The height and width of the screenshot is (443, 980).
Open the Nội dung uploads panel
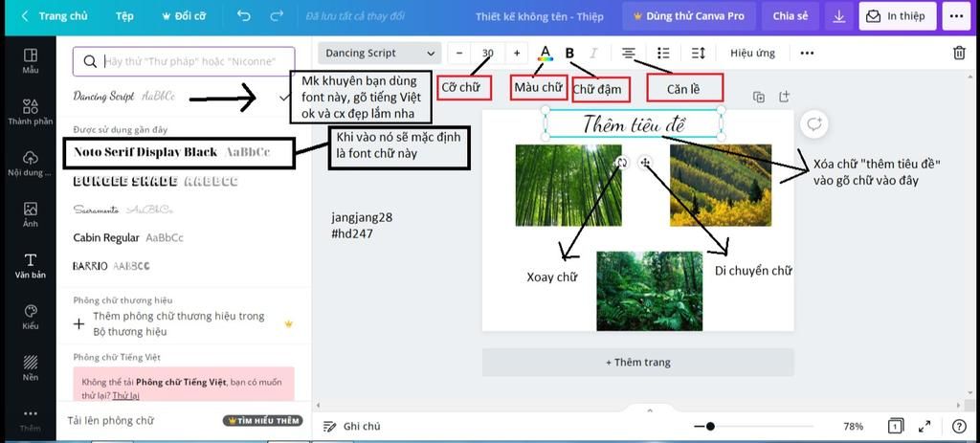pyautogui.click(x=30, y=164)
